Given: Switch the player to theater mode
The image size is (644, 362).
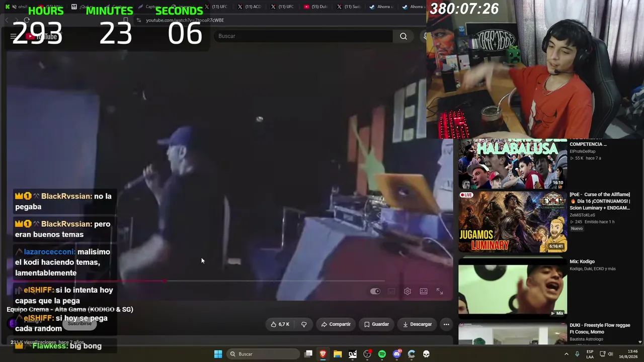Looking at the screenshot, I should [424, 291].
